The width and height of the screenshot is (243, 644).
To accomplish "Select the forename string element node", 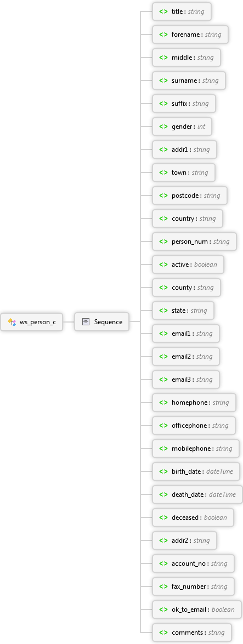I will pos(190,34).
